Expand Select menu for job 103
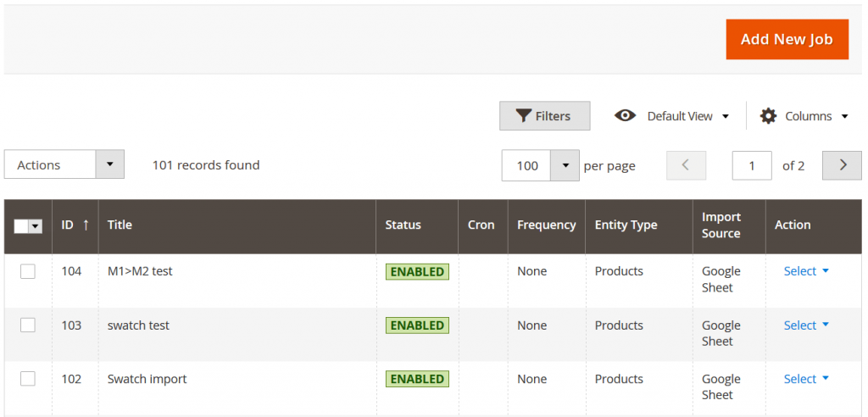The width and height of the screenshot is (868, 417). tap(806, 325)
